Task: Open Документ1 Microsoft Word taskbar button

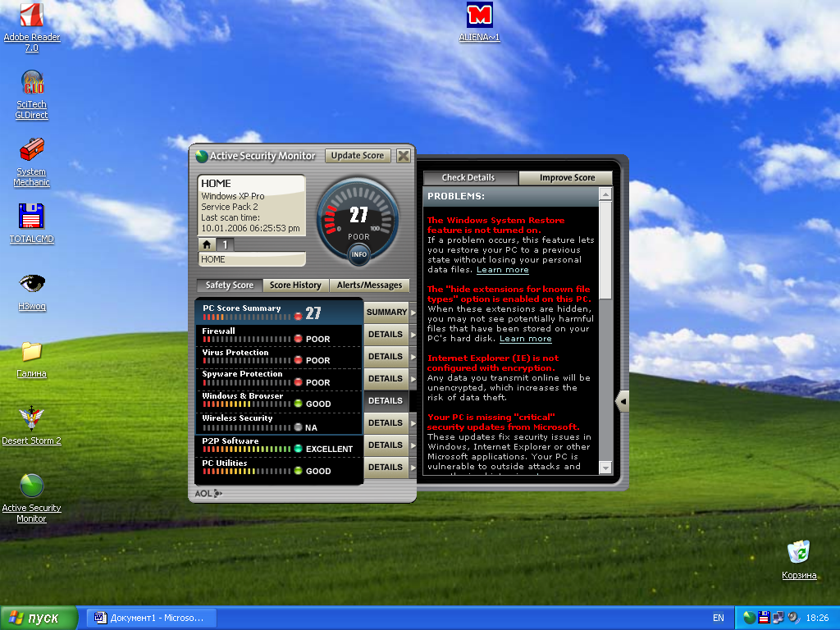Action: coord(153,618)
